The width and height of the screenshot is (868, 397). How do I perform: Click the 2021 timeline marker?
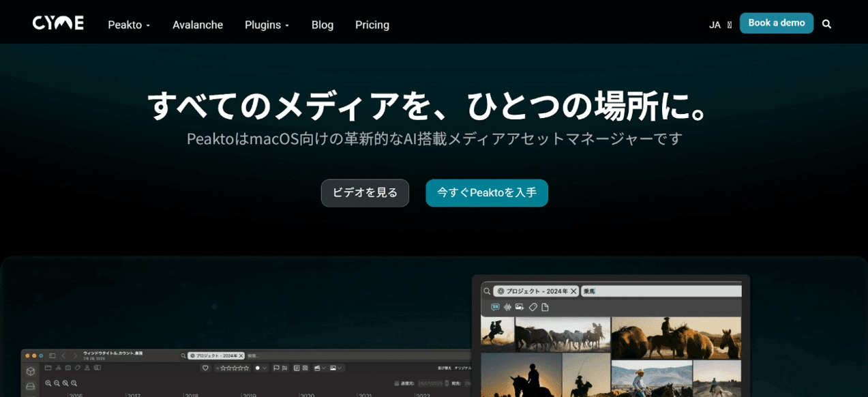(365, 395)
